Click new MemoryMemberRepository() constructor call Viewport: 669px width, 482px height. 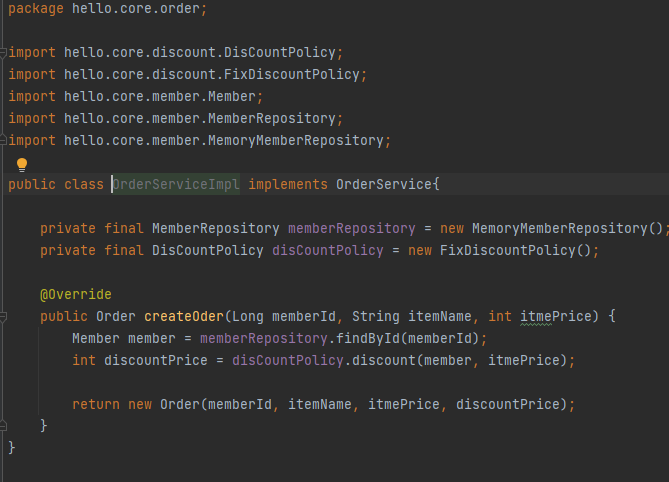(552, 228)
